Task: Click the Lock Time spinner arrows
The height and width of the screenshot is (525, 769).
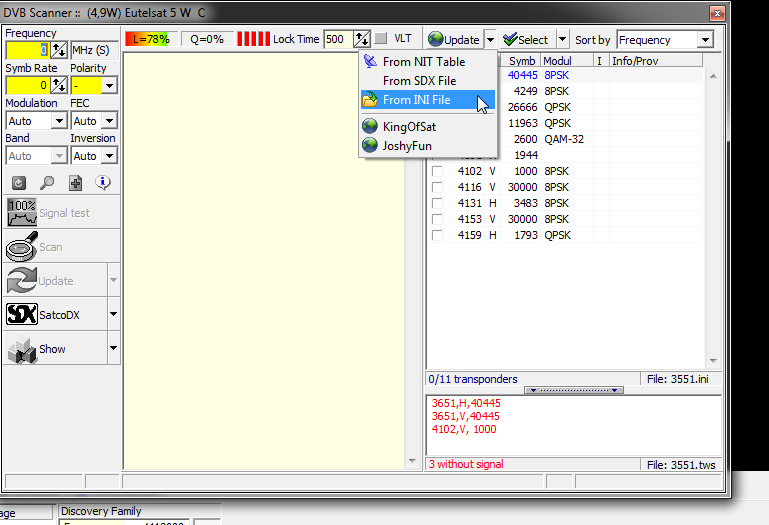Action: pos(362,39)
